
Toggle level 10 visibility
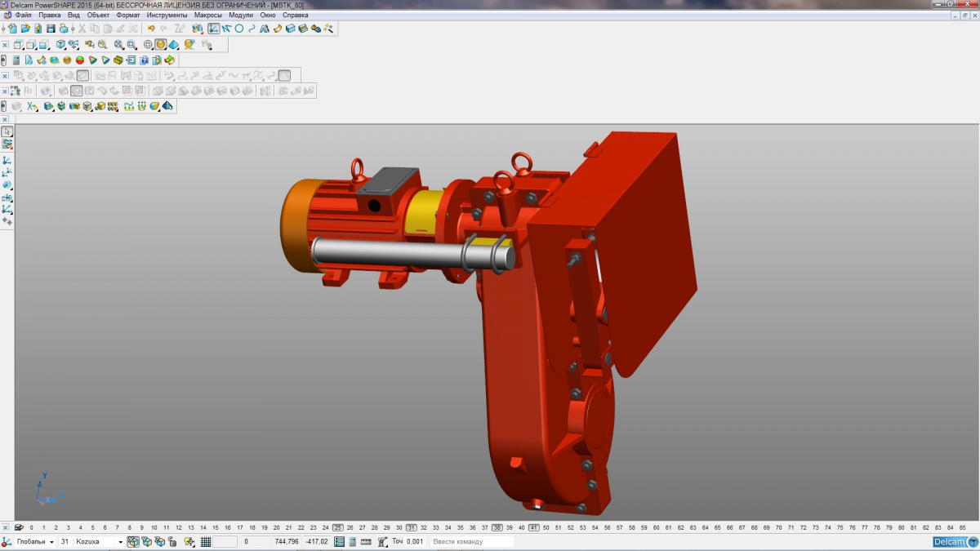pyautogui.click(x=154, y=527)
